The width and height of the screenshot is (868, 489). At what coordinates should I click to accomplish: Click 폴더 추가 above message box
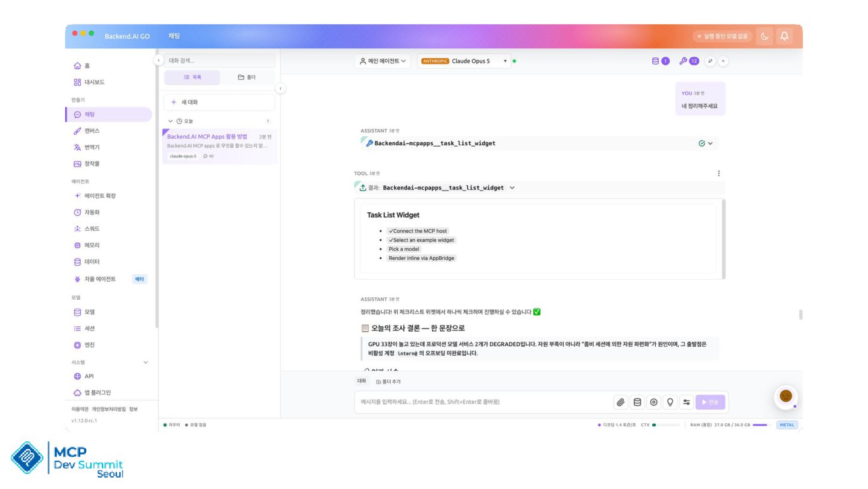[389, 382]
